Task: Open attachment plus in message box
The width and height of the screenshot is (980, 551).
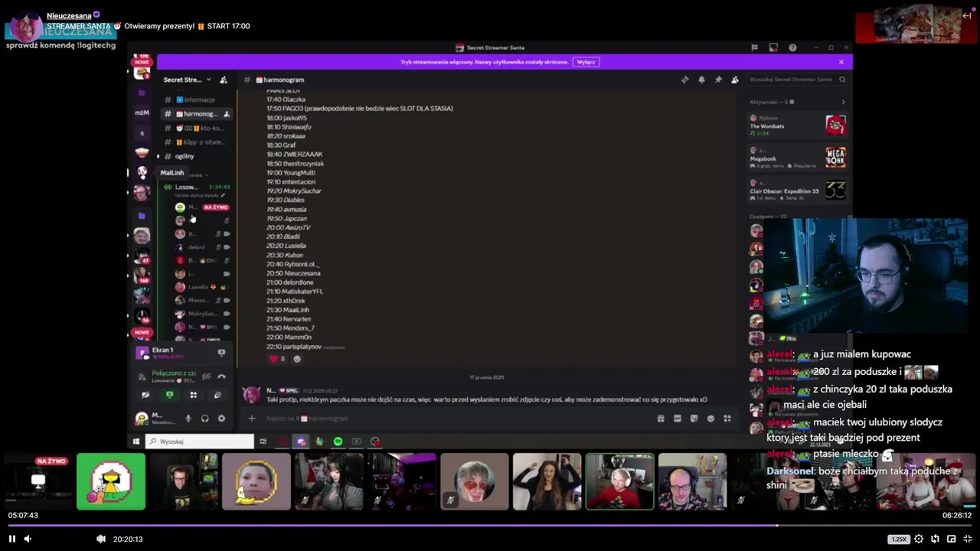Action: (x=251, y=418)
